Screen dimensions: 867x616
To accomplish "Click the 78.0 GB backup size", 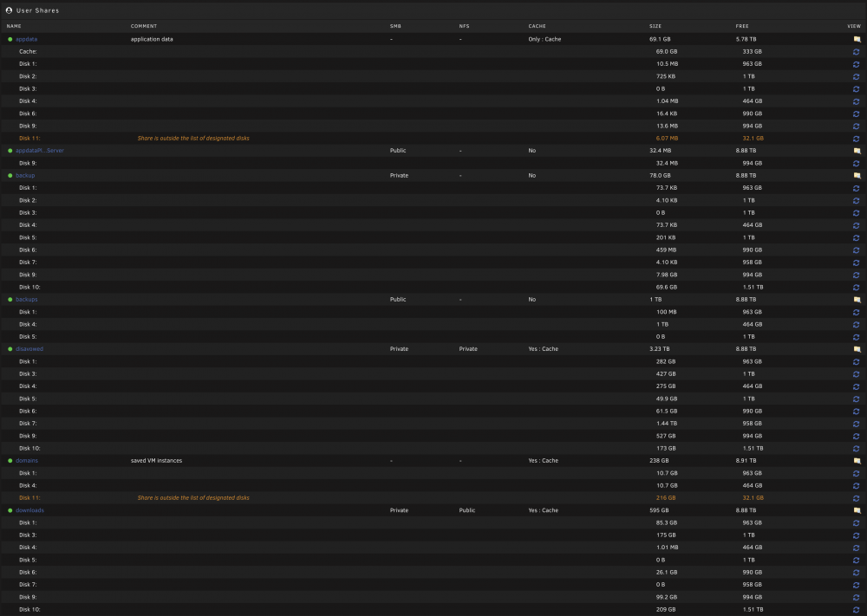I will tap(660, 175).
